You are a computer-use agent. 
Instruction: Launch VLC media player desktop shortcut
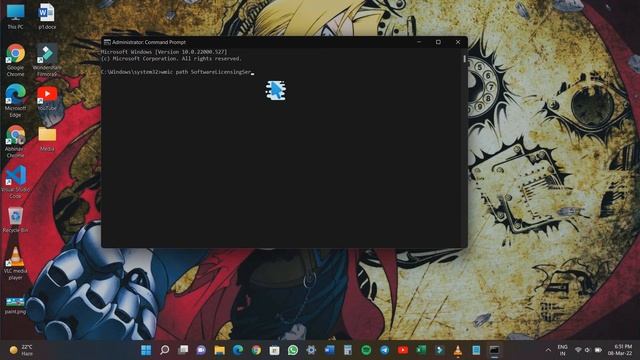coord(16,263)
